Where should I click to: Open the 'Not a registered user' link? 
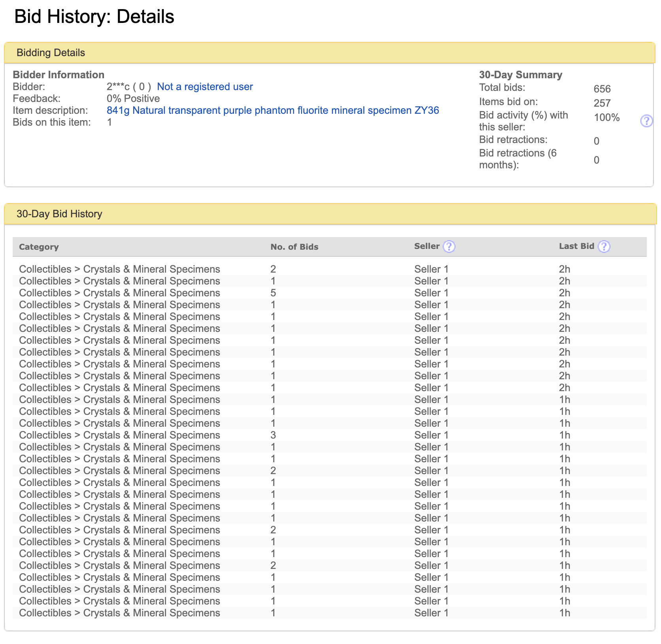(x=205, y=87)
